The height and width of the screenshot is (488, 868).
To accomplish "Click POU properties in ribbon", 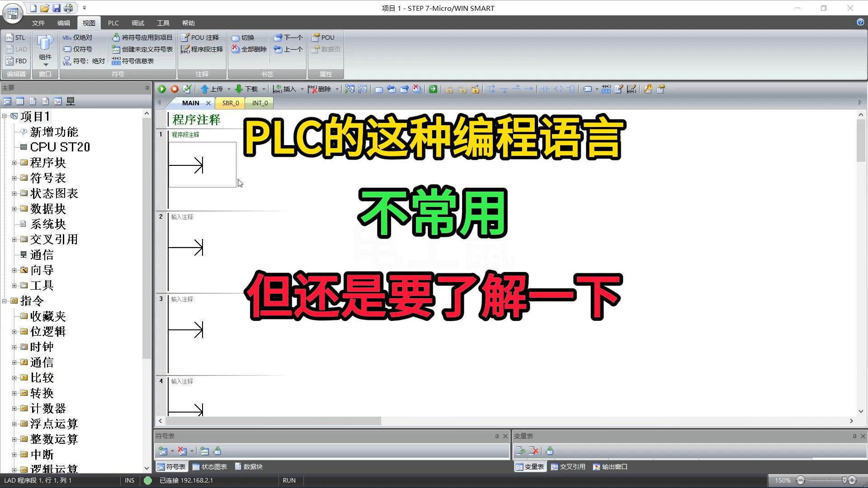I will 323,38.
